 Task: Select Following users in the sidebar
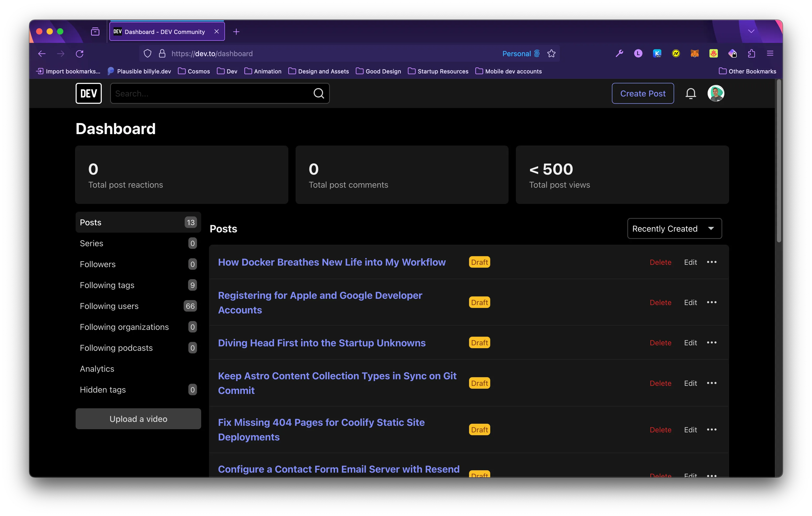tap(138, 306)
